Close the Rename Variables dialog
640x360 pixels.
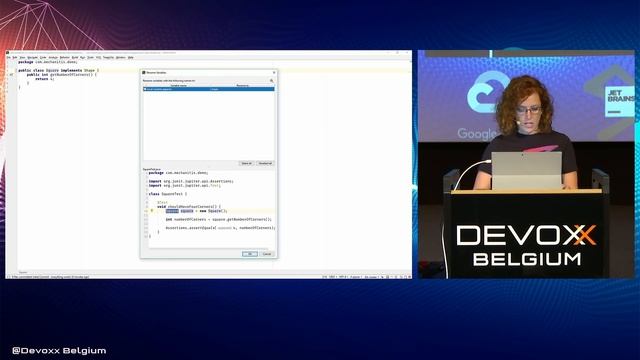coord(274,72)
